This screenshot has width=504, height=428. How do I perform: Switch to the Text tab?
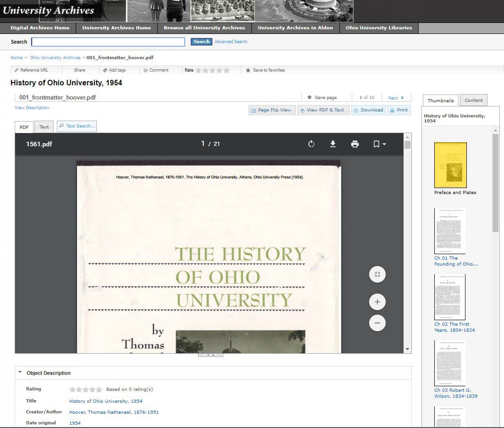click(44, 127)
